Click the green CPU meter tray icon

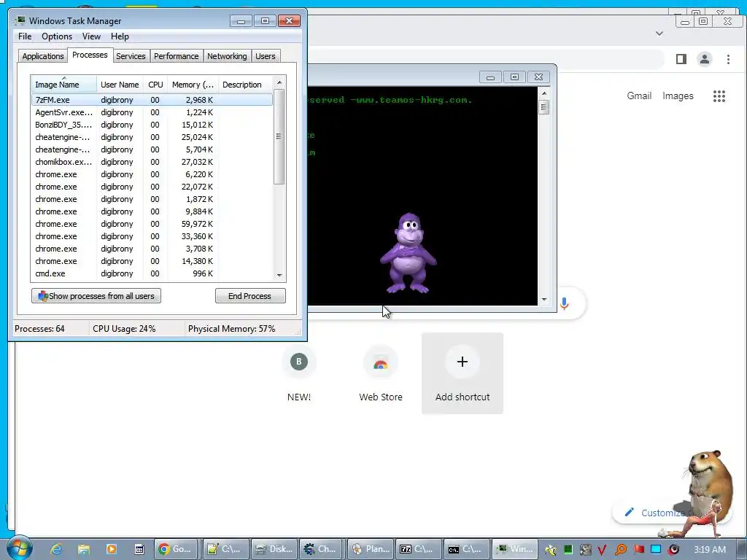[x=568, y=550]
